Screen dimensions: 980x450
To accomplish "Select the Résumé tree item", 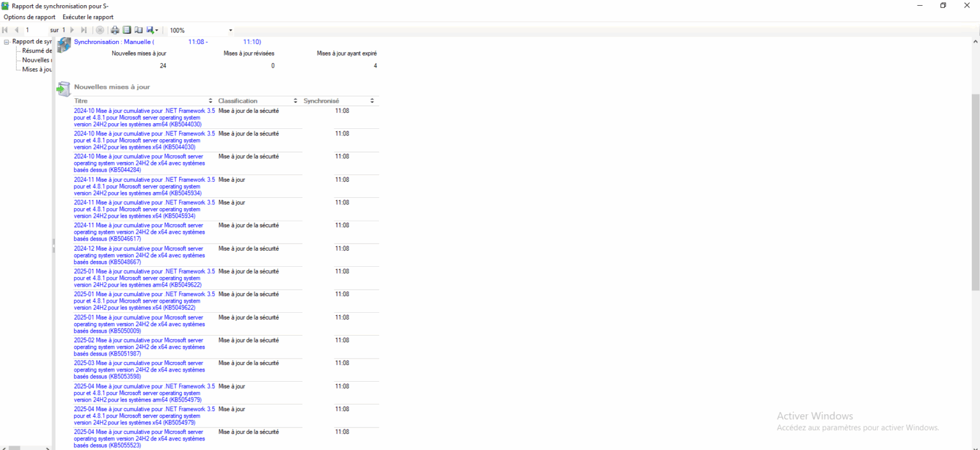I will click(37, 51).
